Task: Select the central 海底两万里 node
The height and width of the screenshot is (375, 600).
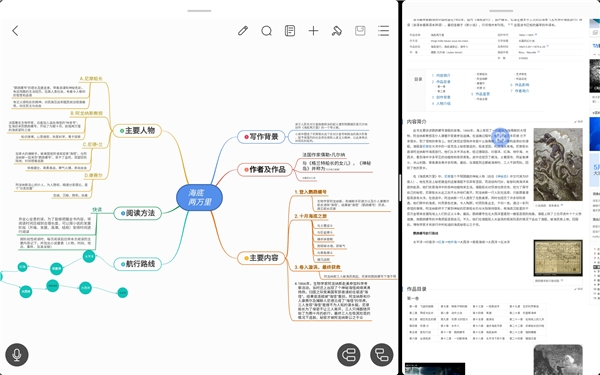Action: [x=199, y=197]
